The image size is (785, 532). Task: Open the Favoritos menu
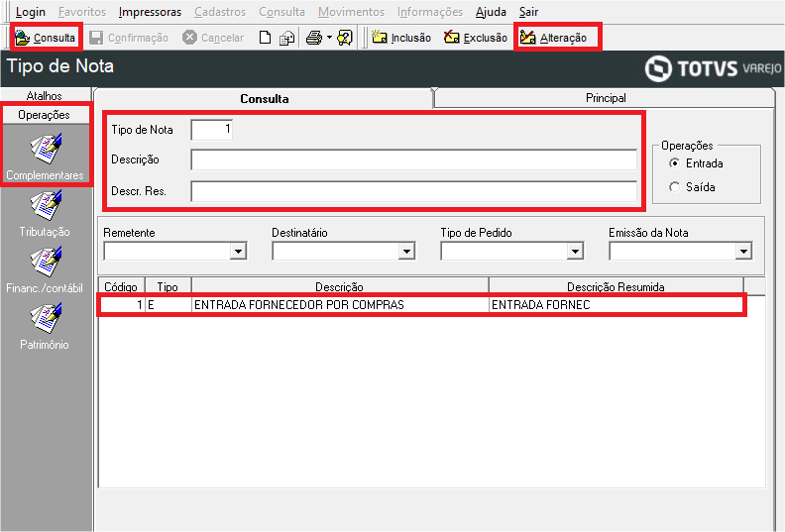pyautogui.click(x=82, y=12)
